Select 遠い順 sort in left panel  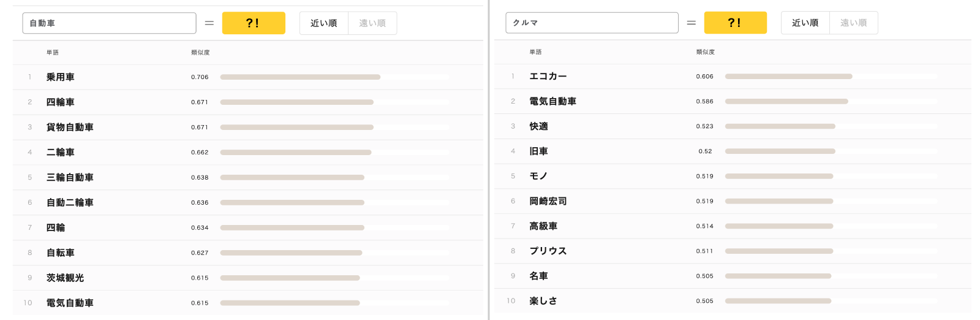coord(372,23)
